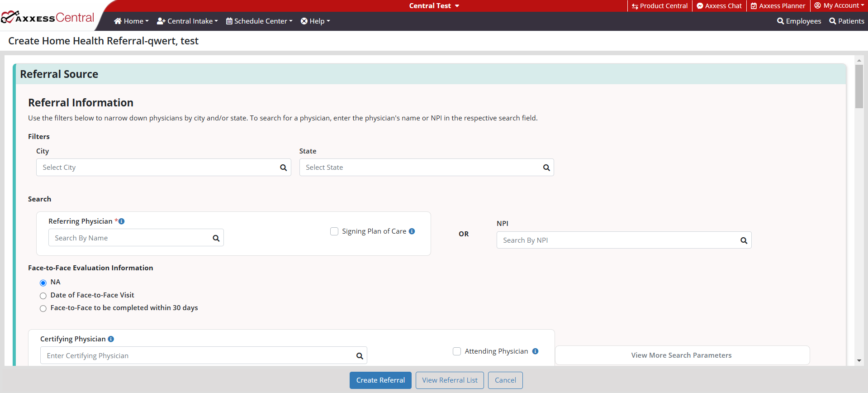Click the Employees magnifier icon
This screenshot has height=393, width=868.
click(781, 21)
